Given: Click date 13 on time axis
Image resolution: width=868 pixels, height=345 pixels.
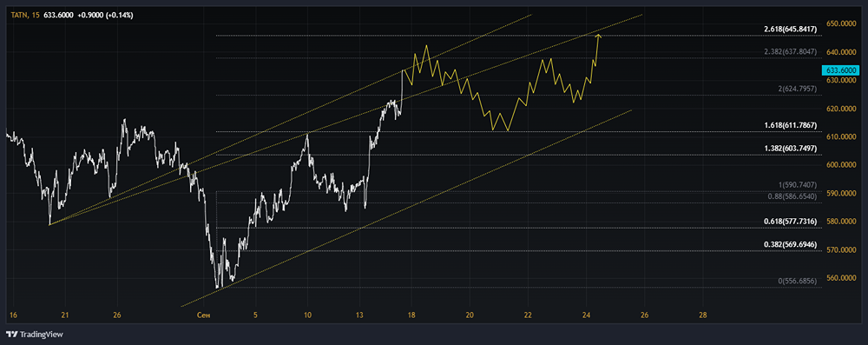Looking at the screenshot, I should tap(360, 315).
